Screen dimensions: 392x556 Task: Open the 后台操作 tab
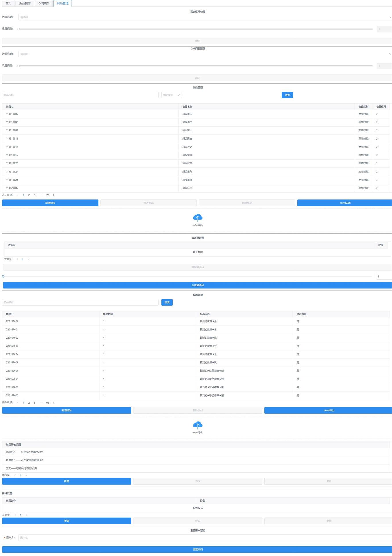tap(25, 3)
